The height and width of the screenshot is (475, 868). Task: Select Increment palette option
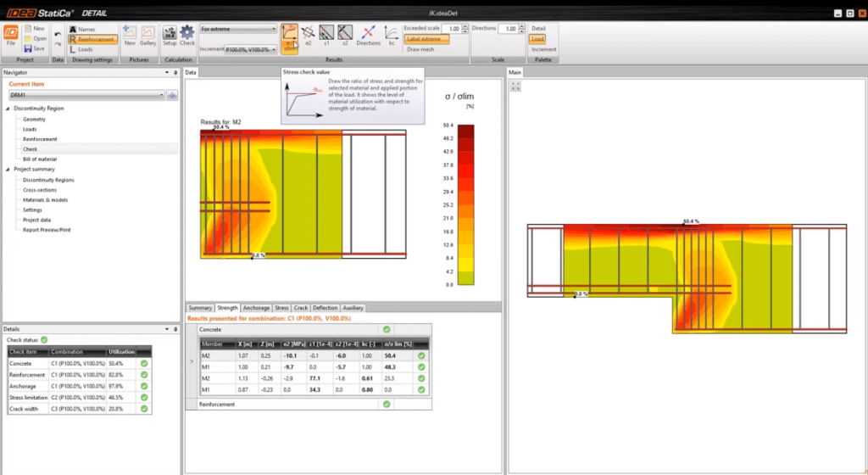(x=543, y=49)
